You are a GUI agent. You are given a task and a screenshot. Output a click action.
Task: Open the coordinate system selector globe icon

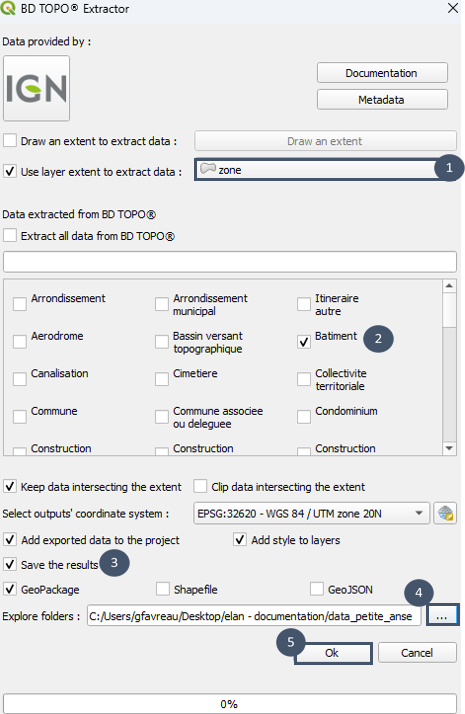445,513
